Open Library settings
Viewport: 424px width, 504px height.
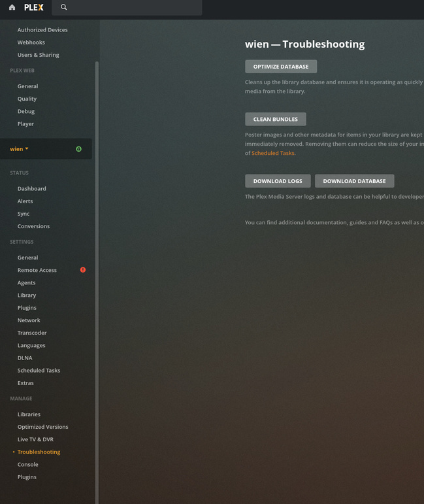27,295
